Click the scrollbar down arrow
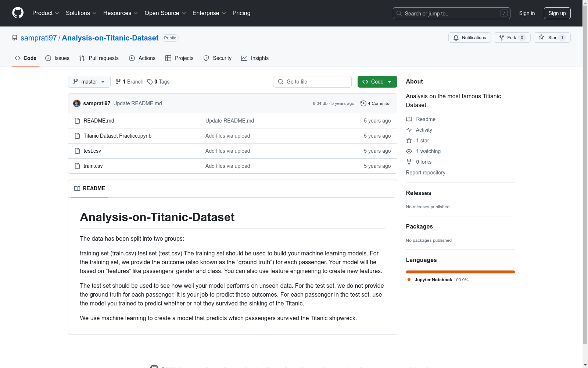588x368 pixels. (x=585, y=365)
